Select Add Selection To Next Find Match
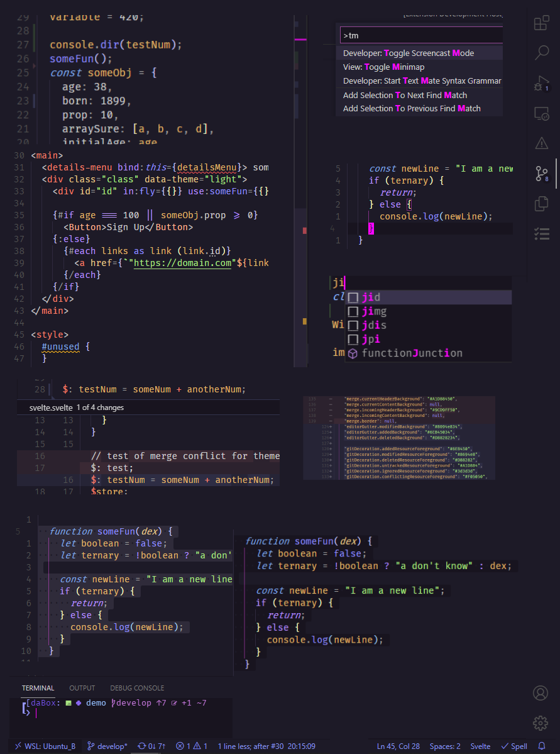 (419, 95)
